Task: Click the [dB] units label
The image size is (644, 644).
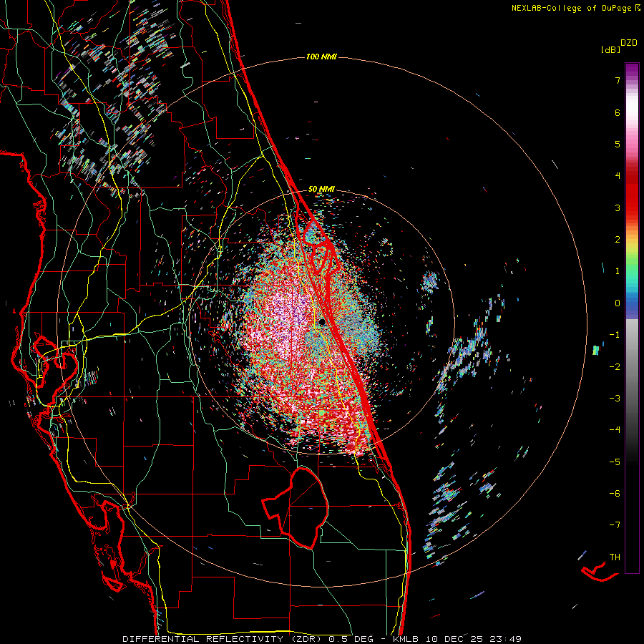Action: click(611, 49)
